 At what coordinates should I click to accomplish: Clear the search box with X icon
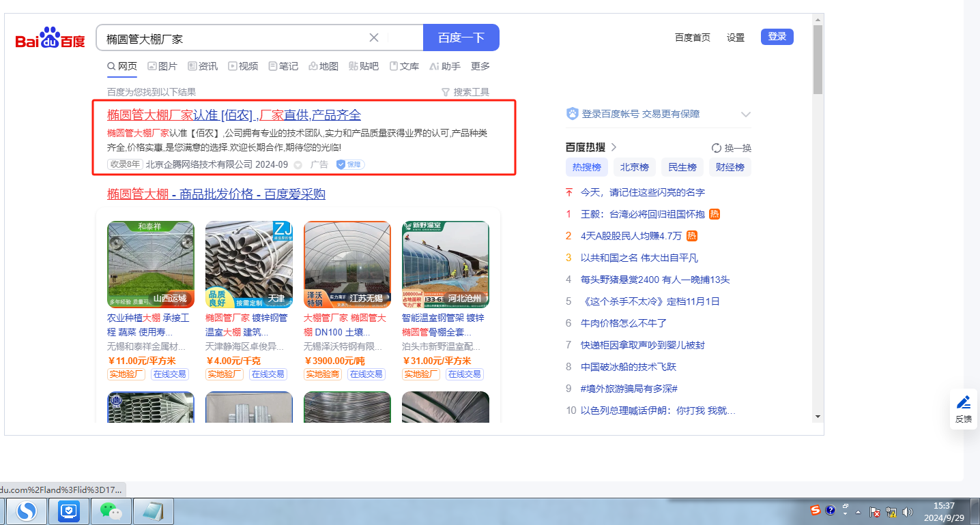374,37
